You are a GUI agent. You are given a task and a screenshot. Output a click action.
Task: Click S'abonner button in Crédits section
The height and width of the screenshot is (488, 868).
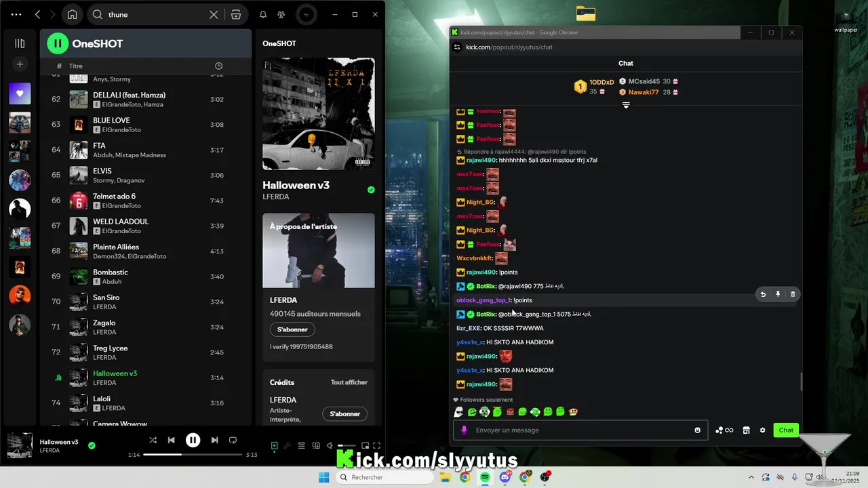[x=344, y=413]
